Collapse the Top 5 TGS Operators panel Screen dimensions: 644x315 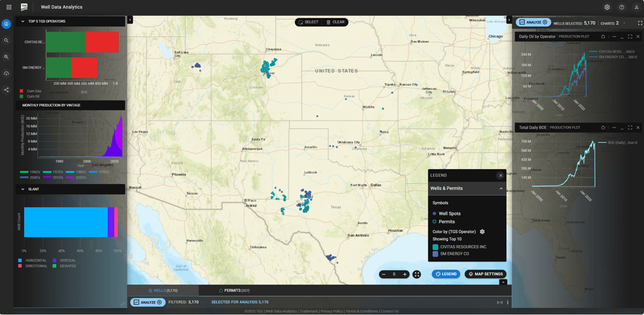tap(23, 21)
